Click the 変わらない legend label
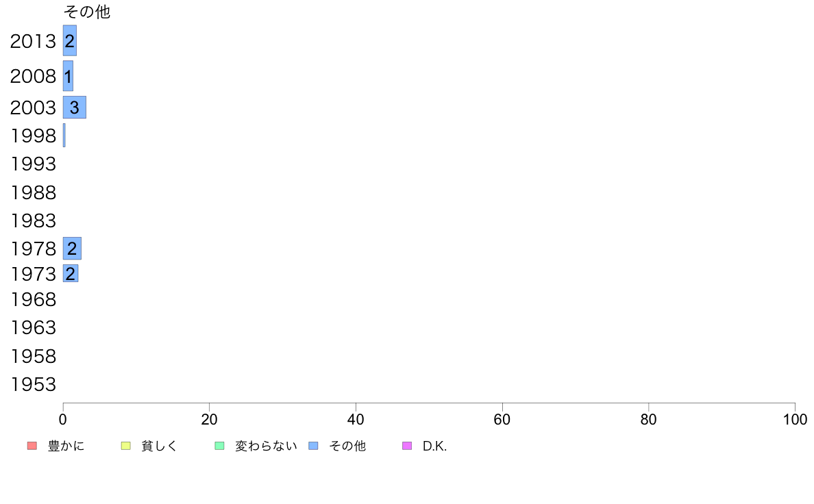Screen dimensions: 814x504 click(266, 446)
